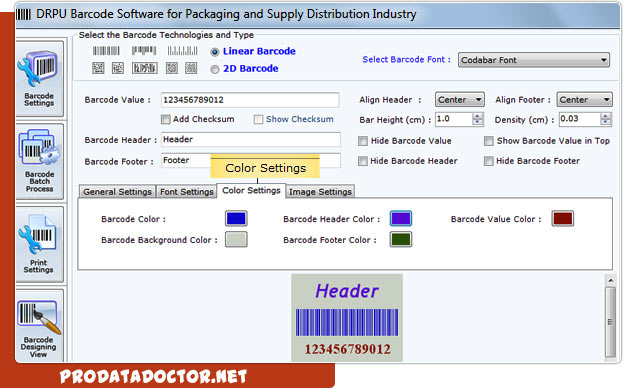Decrease Bar Height with down arrow

pos(478,122)
